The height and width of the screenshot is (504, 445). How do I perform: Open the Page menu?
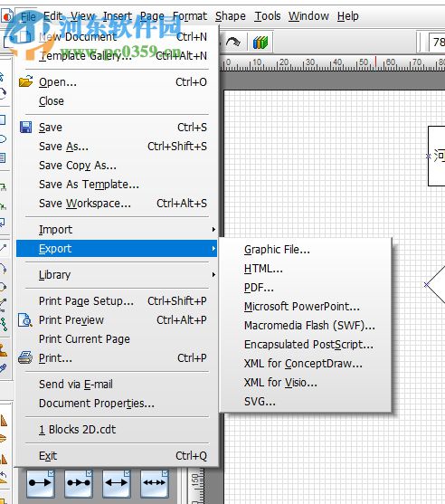point(152,15)
